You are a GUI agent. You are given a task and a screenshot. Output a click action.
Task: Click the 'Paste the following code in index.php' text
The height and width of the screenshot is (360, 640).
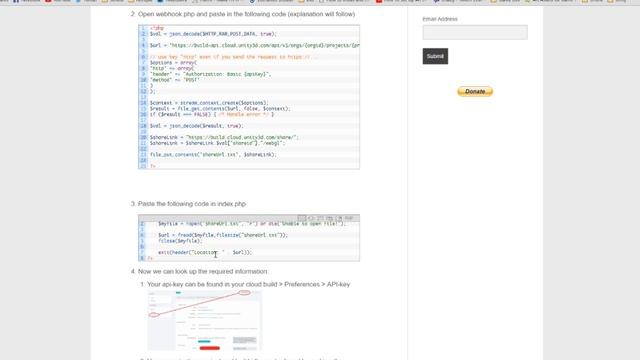[x=192, y=204]
